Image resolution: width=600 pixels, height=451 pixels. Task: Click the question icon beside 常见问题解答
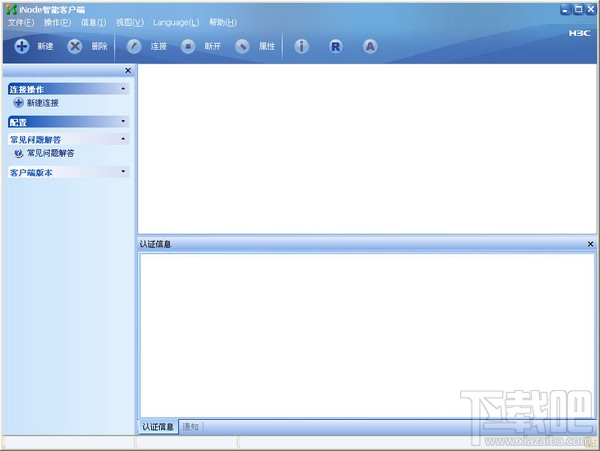18,153
